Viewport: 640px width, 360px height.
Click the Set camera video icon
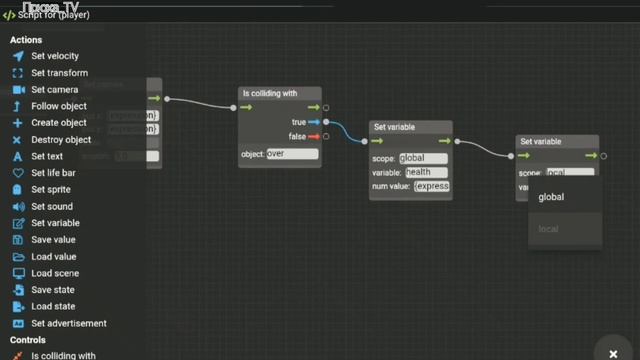coord(18,90)
